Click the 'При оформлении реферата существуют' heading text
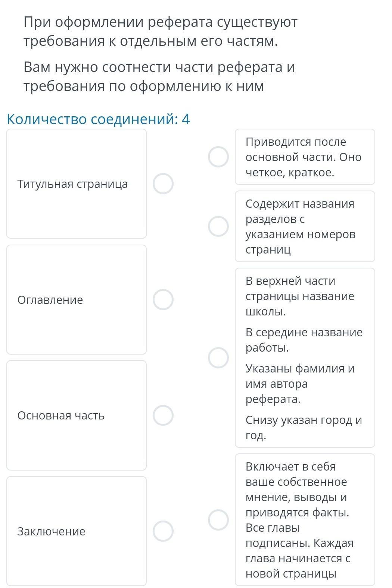 click(x=161, y=22)
